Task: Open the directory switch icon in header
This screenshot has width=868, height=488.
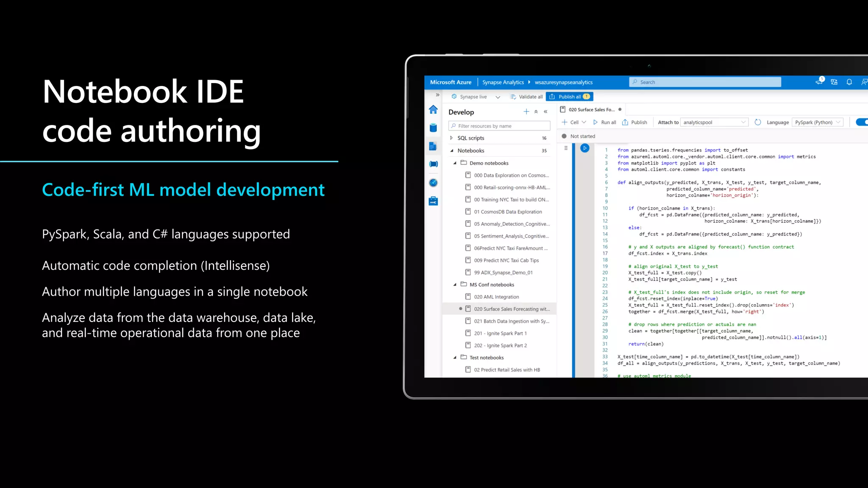Action: (x=834, y=82)
